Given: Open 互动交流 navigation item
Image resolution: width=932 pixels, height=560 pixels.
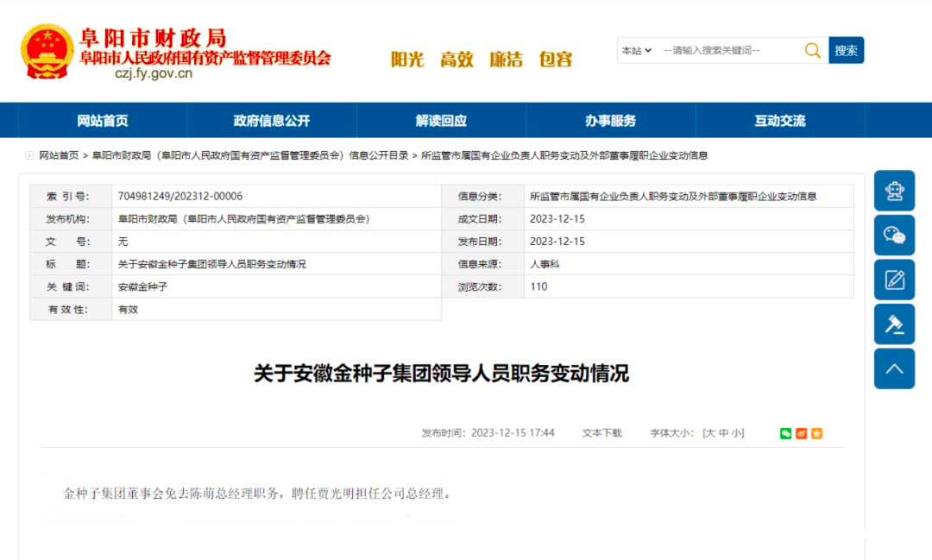Looking at the screenshot, I should 779,121.
